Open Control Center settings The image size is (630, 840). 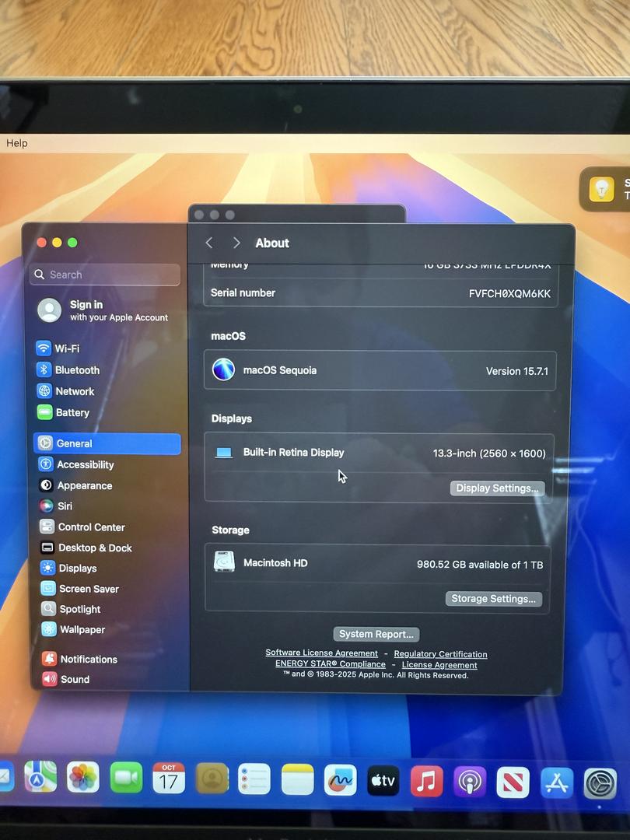pyautogui.click(x=90, y=527)
